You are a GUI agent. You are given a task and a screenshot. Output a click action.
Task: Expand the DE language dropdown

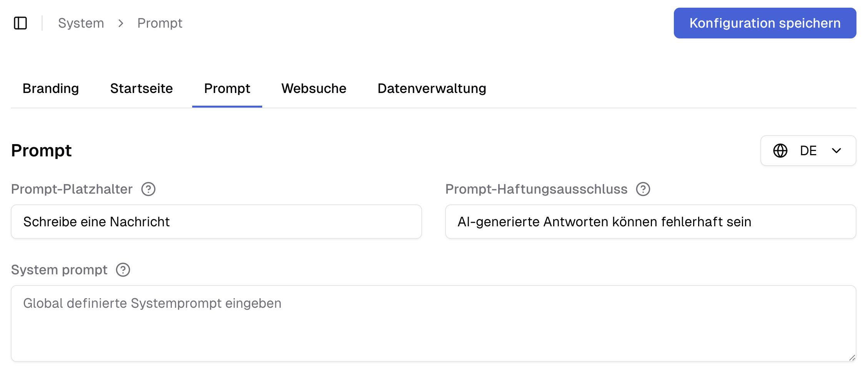pyautogui.click(x=836, y=151)
